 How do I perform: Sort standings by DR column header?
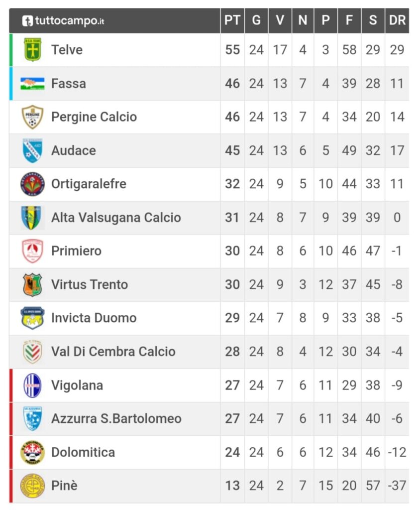coord(397,20)
